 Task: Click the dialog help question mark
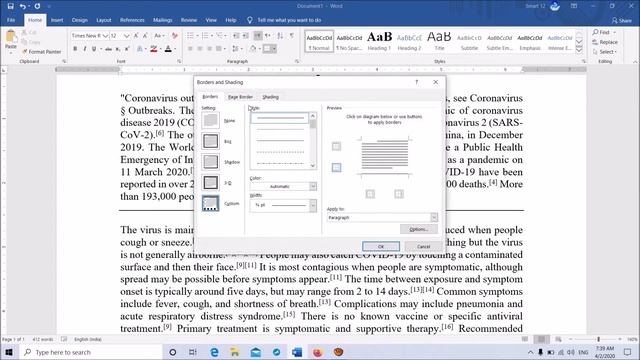417,82
